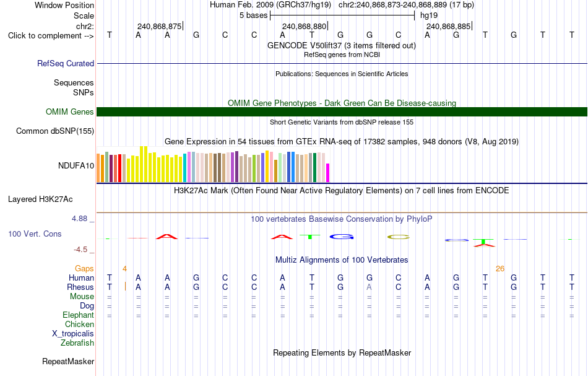Click the bright red bar in the GTEx chart
Screen dimensions: 588x376
coord(119,168)
